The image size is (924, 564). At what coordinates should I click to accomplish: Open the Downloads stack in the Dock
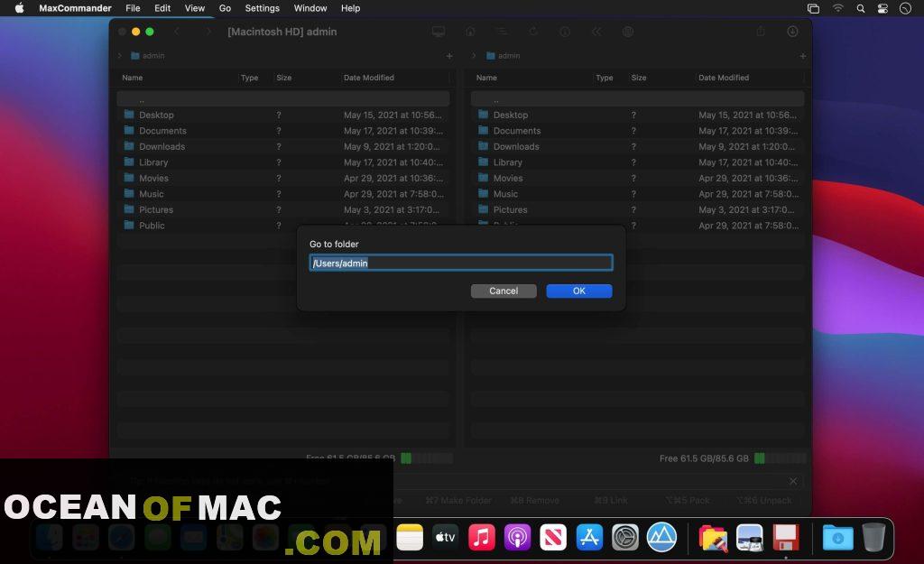point(837,538)
